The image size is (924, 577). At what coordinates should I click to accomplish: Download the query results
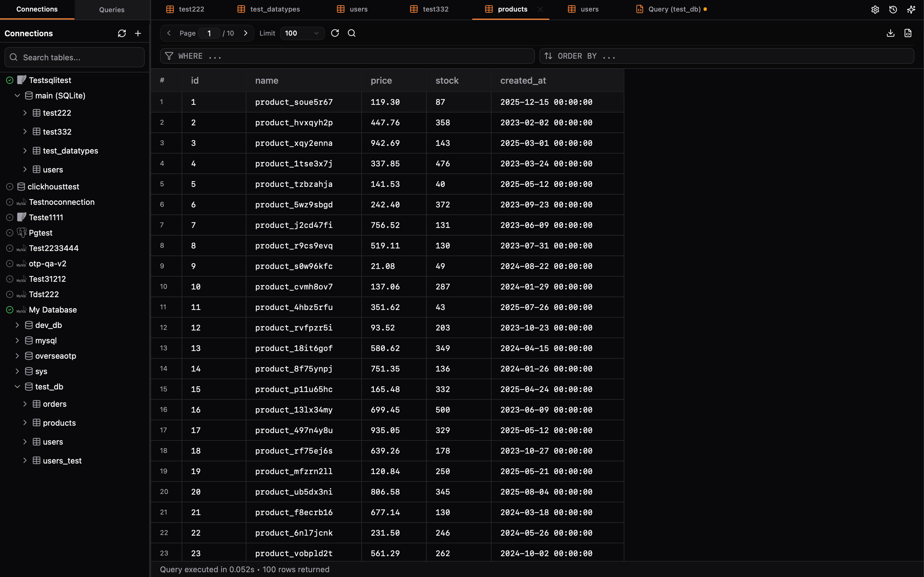click(890, 33)
